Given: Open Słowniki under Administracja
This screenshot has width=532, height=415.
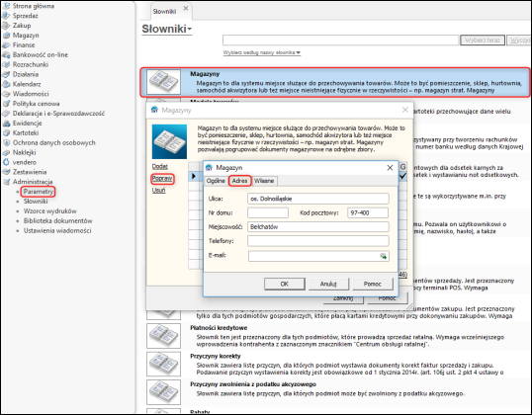Looking at the screenshot, I should pos(36,202).
